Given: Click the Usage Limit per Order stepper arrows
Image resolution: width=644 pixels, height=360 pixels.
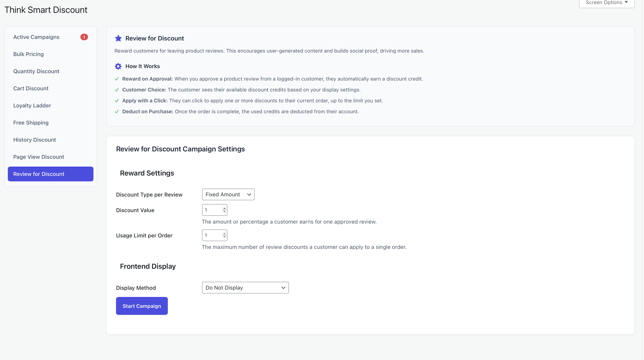Looking at the screenshot, I should (x=224, y=235).
